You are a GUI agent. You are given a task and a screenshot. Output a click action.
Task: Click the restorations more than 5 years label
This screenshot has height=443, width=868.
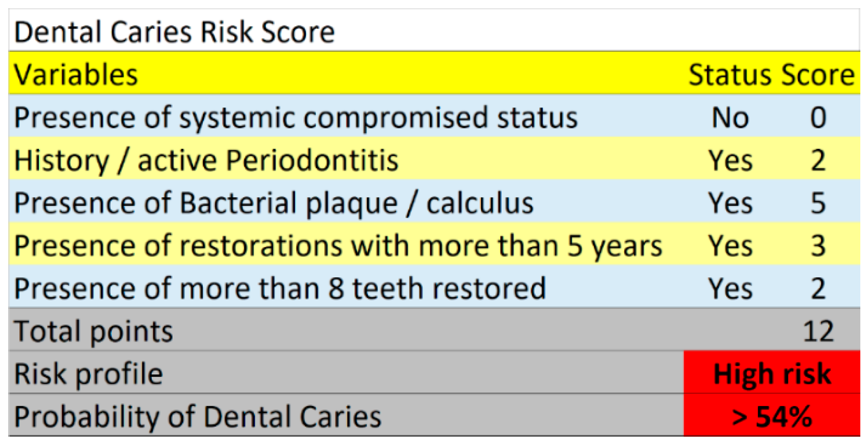(338, 246)
